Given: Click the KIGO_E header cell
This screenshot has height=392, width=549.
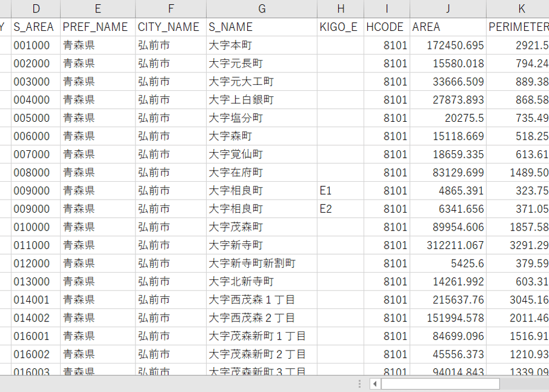Looking at the screenshot, I should tap(340, 27).
